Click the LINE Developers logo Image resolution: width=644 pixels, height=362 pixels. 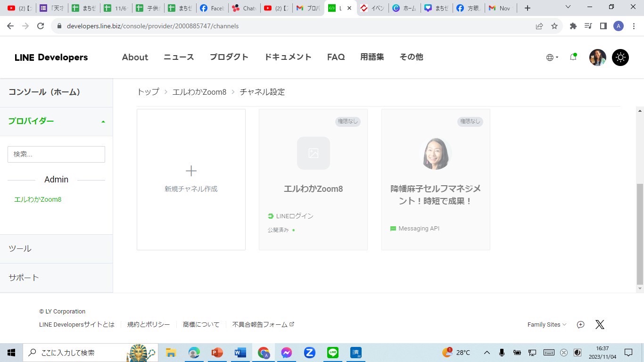point(51,58)
